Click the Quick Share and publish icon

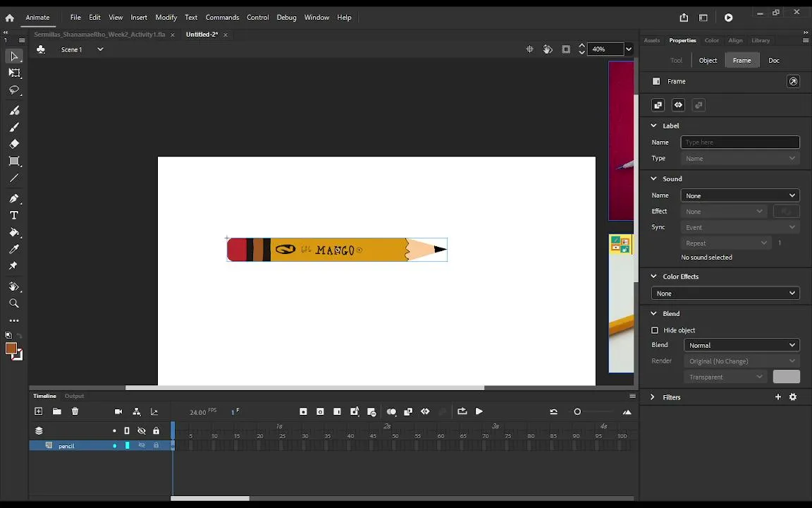[684, 18]
